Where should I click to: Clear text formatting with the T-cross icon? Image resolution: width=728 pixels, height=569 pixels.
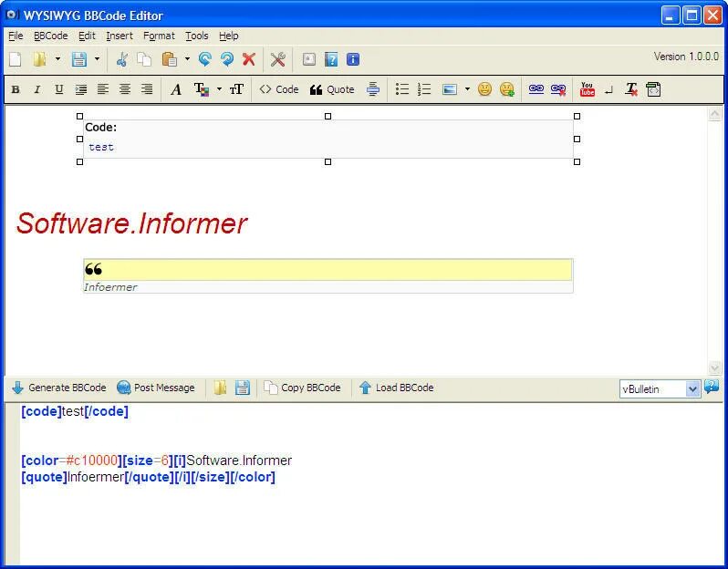[x=631, y=89]
